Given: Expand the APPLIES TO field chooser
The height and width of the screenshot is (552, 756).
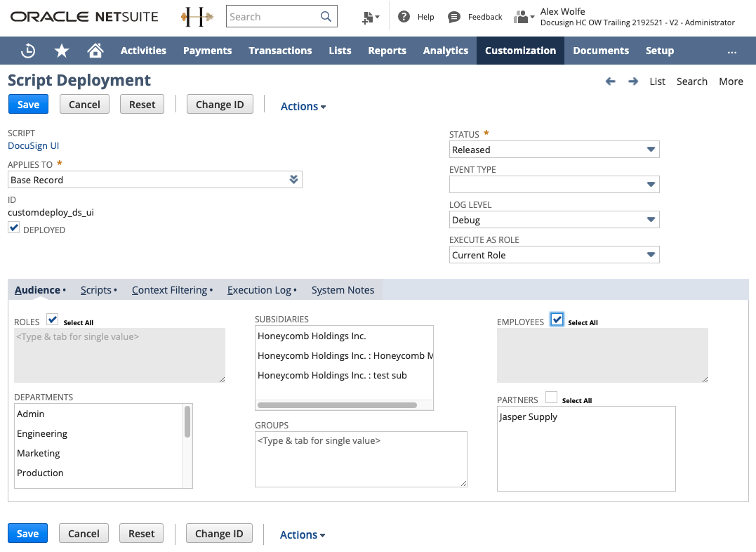Looking at the screenshot, I should (x=293, y=179).
